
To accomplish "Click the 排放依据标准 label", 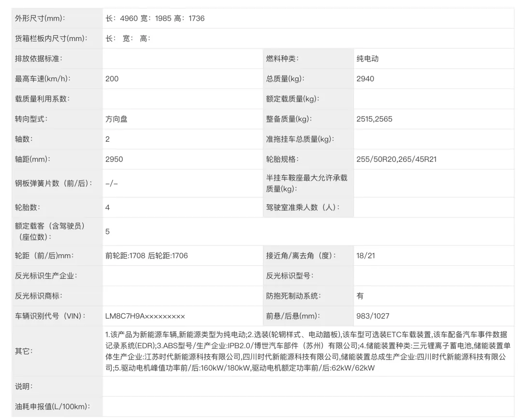I will [x=38, y=58].
